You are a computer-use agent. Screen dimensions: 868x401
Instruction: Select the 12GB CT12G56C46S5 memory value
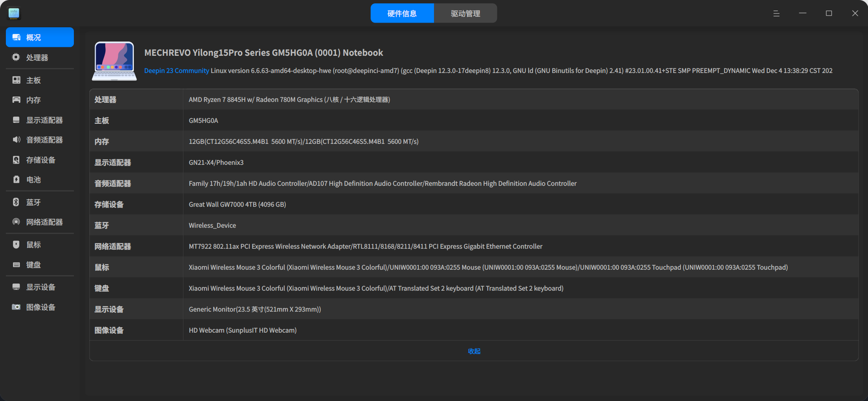(303, 141)
